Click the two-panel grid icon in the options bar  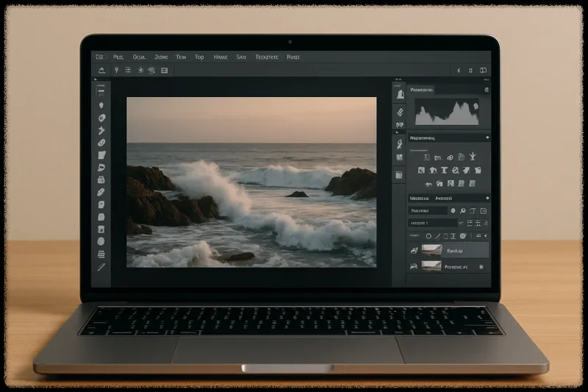pos(164,70)
